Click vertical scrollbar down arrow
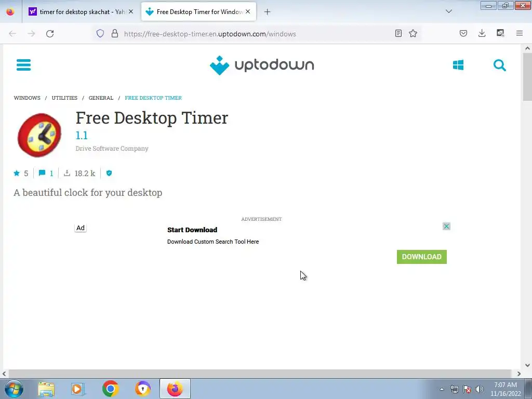 [x=527, y=365]
